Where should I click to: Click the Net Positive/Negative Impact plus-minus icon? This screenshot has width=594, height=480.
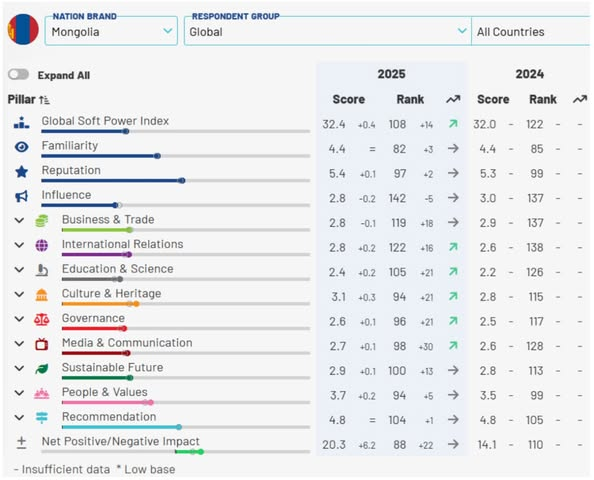22,442
